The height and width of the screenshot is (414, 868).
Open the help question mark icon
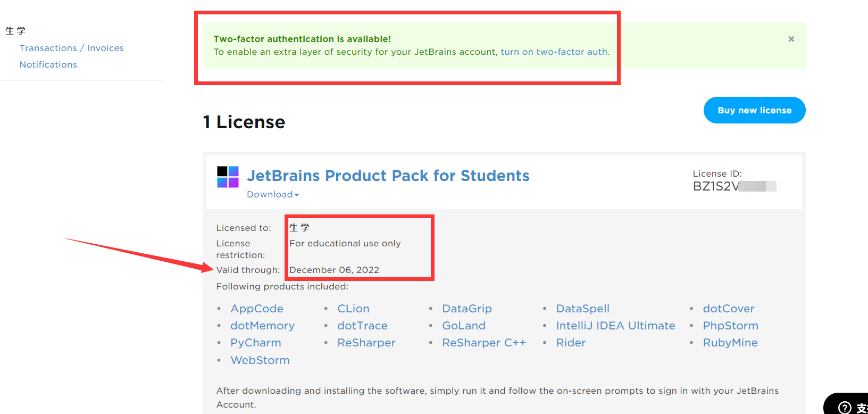[x=845, y=407]
